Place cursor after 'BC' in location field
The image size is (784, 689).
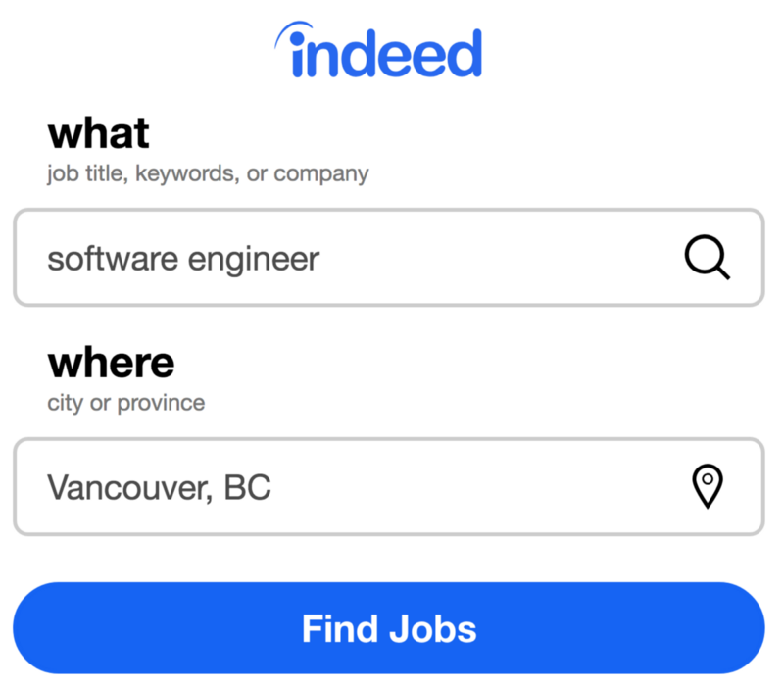(272, 487)
